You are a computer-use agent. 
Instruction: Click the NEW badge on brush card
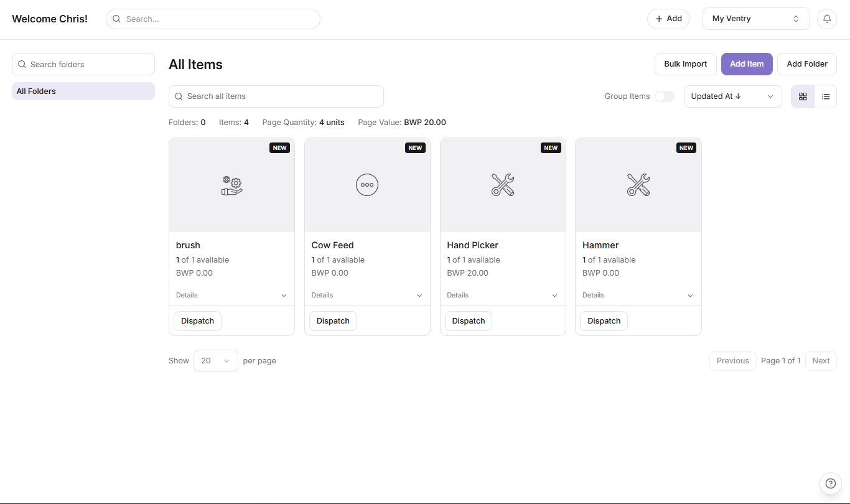280,148
